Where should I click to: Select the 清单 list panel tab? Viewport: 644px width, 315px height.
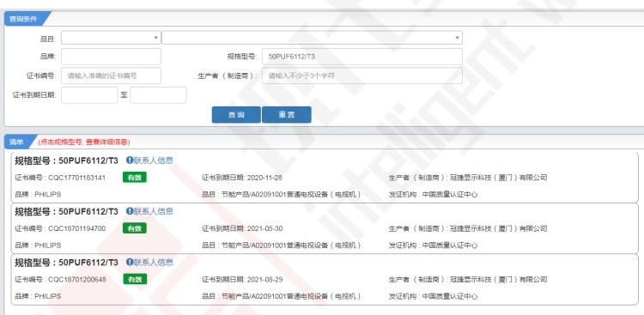tap(17, 142)
